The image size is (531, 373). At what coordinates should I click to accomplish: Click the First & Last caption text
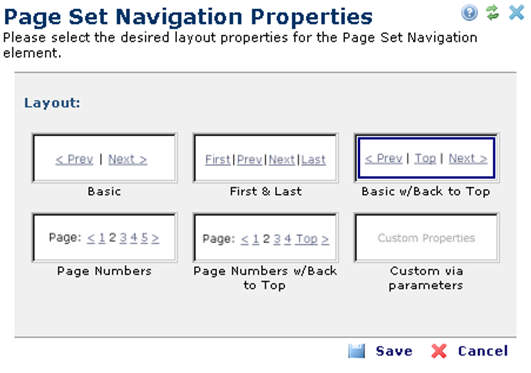[x=266, y=191]
